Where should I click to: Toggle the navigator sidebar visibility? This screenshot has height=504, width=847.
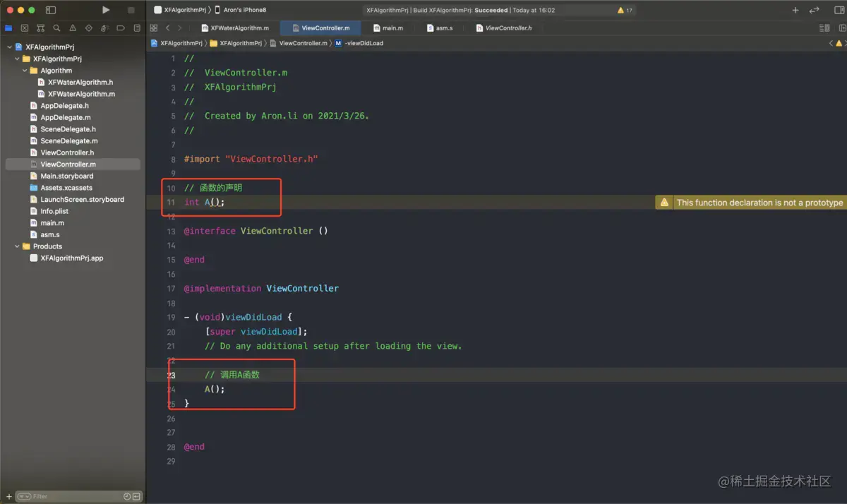click(x=51, y=10)
